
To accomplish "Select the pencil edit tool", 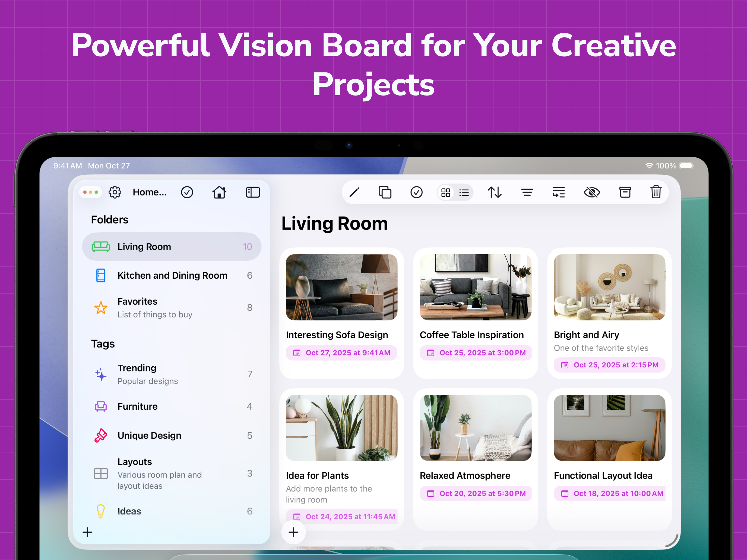I will (x=354, y=192).
